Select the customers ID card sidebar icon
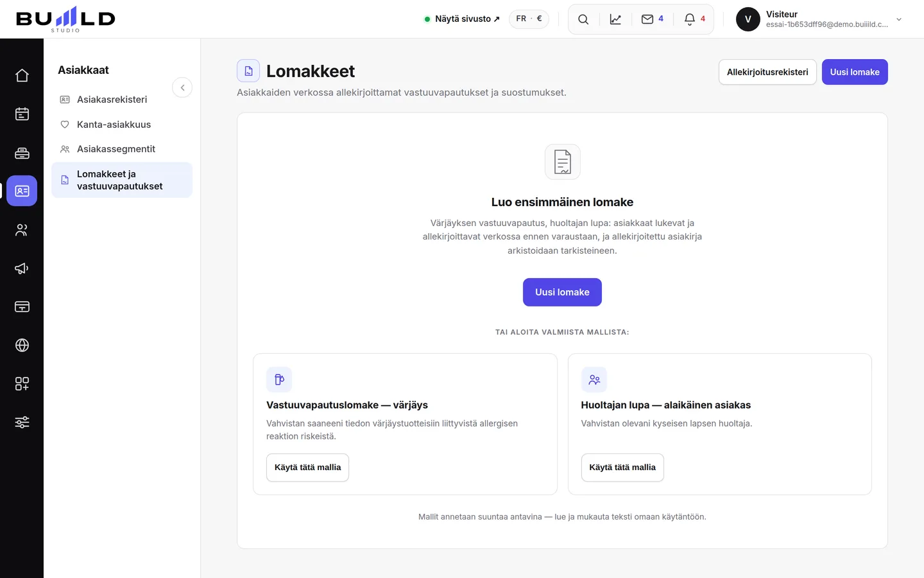Image resolution: width=924 pixels, height=578 pixels. 22,191
